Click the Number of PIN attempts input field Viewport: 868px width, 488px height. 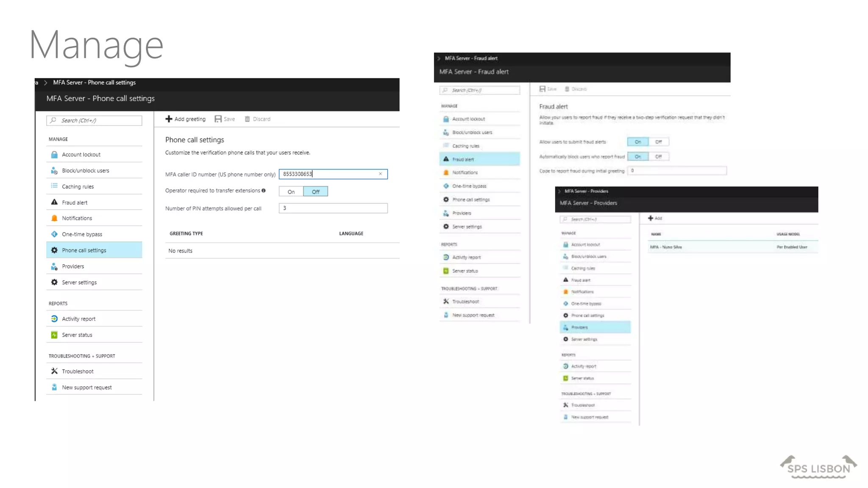[333, 208]
